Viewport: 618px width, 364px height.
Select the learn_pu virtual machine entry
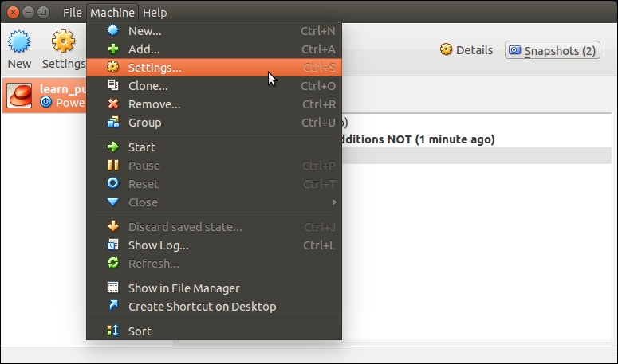44,96
